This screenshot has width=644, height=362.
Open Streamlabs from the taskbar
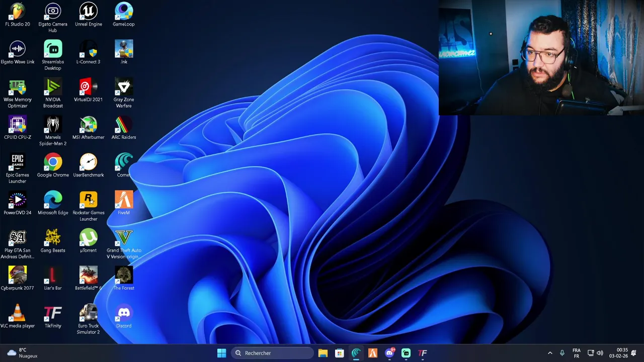click(x=406, y=353)
